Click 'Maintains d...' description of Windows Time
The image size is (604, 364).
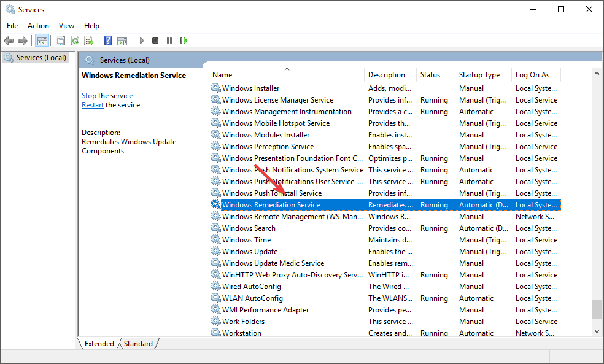pyautogui.click(x=390, y=239)
